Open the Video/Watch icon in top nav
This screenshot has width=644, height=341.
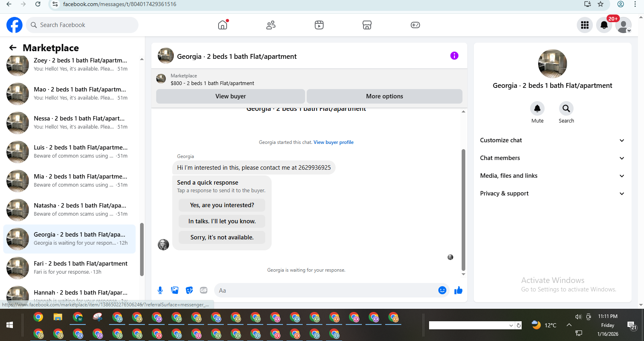(x=319, y=25)
